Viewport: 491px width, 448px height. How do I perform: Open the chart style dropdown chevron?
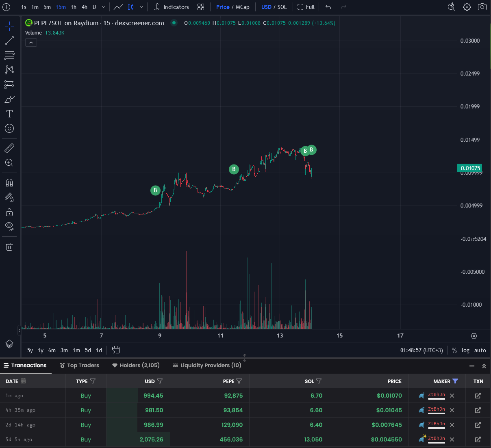coord(141,7)
